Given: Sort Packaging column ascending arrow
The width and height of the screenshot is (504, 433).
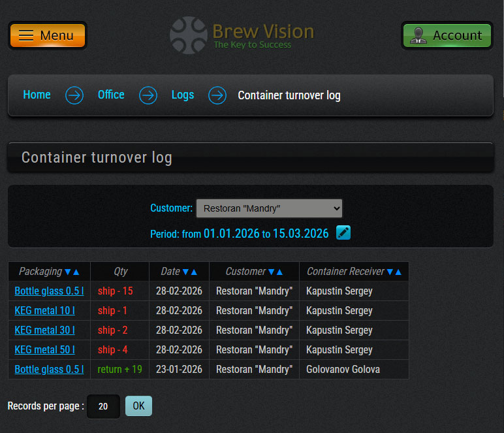Looking at the screenshot, I should [76, 272].
